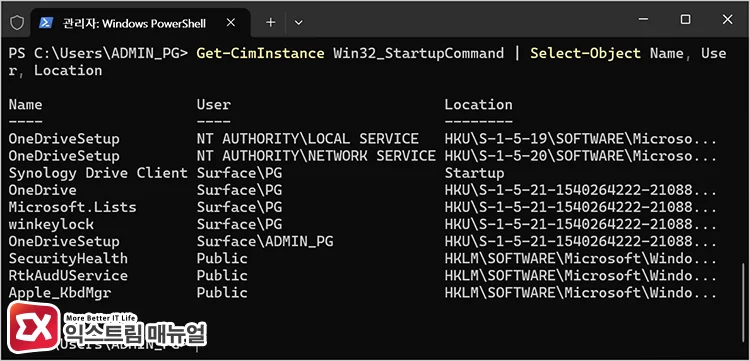Viewport: 750px width, 361px height.
Task: Maximize the terminal window
Action: tap(685, 20)
